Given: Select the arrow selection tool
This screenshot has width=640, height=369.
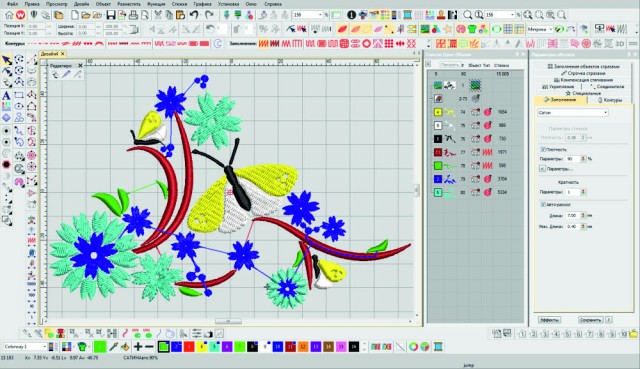Looking at the screenshot, I should click(7, 60).
